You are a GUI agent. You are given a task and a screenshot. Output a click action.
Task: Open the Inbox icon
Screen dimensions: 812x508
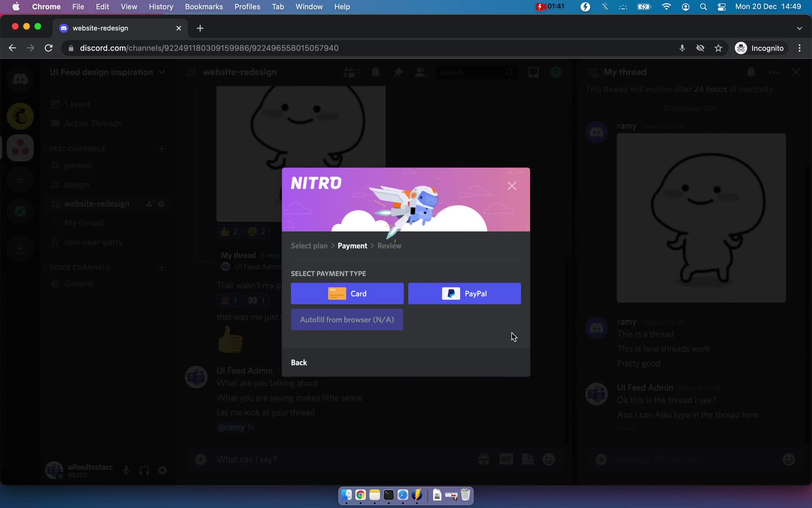click(533, 72)
